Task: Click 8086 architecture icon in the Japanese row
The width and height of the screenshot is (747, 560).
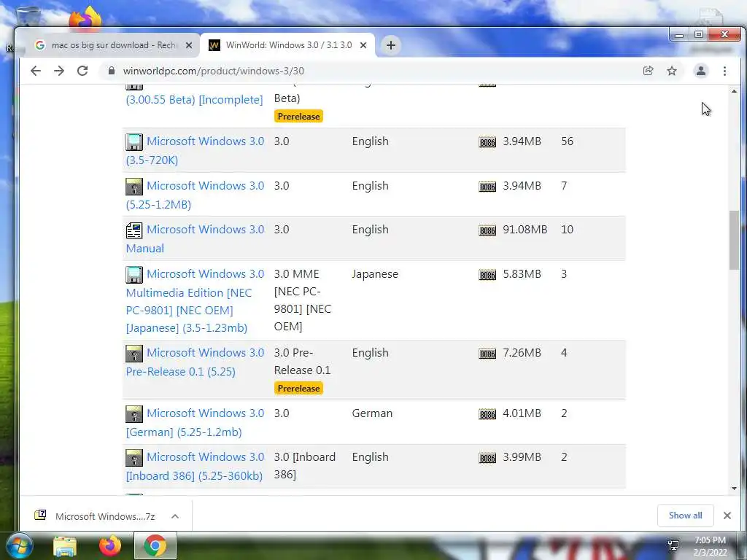Action: coord(487,275)
